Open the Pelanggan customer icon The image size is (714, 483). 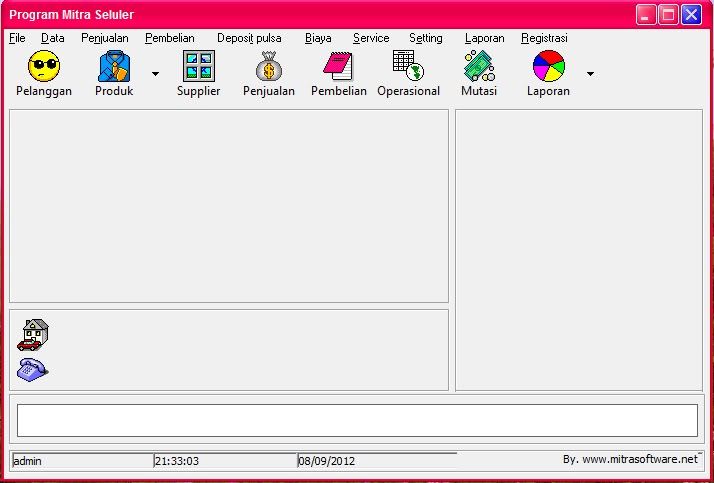tap(44, 66)
